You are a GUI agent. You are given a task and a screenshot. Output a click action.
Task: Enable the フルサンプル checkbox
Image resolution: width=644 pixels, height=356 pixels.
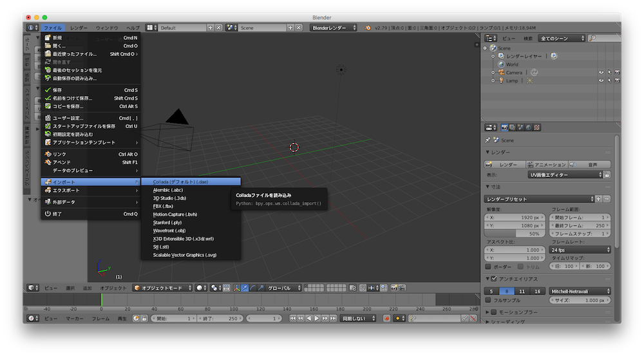point(488,300)
